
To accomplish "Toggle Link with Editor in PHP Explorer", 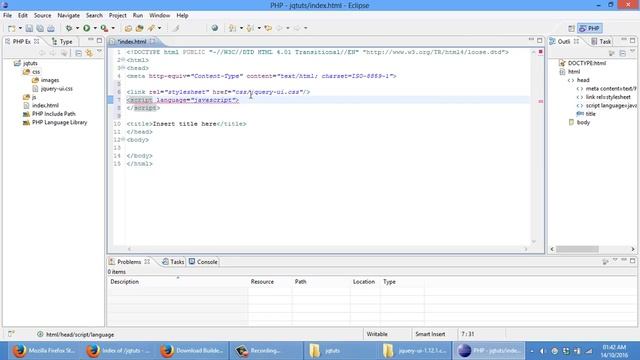I will tap(89, 53).
